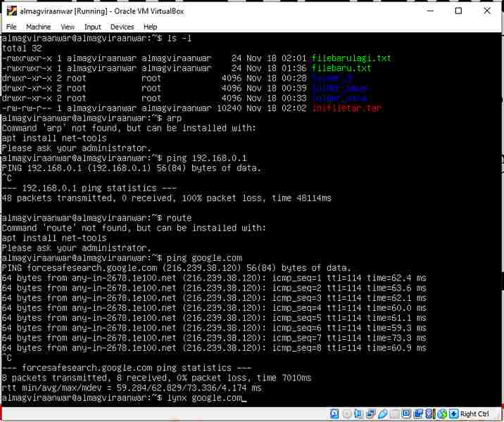Image resolution: width=504 pixels, height=422 pixels.
Task: Click the host key arrow icon
Action: tap(453, 414)
